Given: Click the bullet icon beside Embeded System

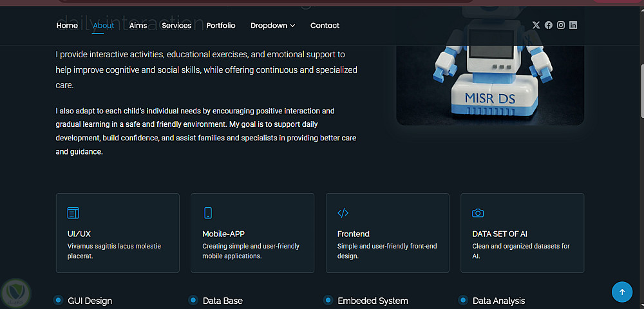Looking at the screenshot, I should [x=328, y=300].
